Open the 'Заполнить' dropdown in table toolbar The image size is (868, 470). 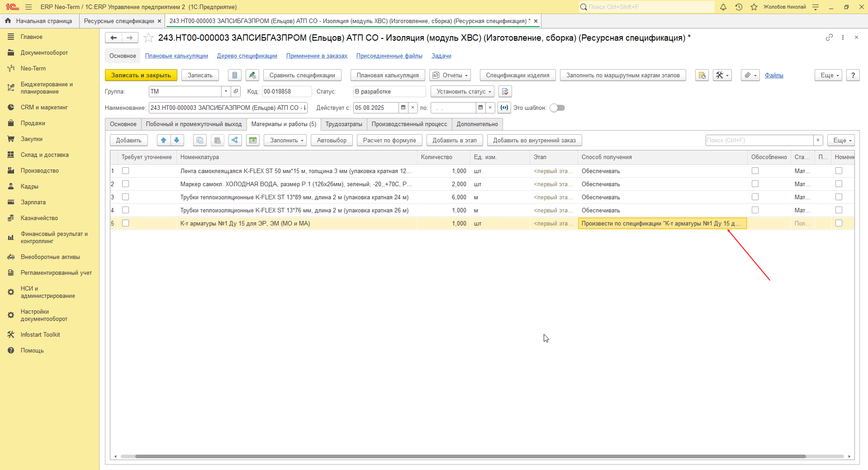click(x=285, y=140)
